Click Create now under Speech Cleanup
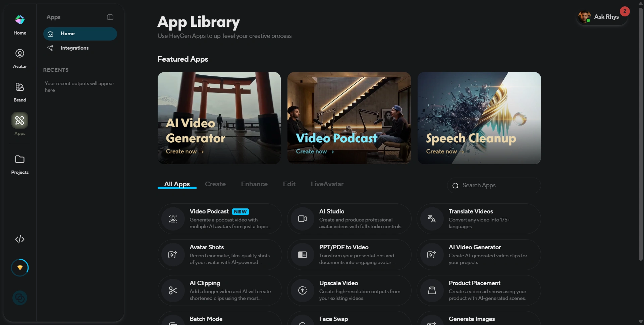Viewport: 644px width, 325px height. (x=445, y=151)
